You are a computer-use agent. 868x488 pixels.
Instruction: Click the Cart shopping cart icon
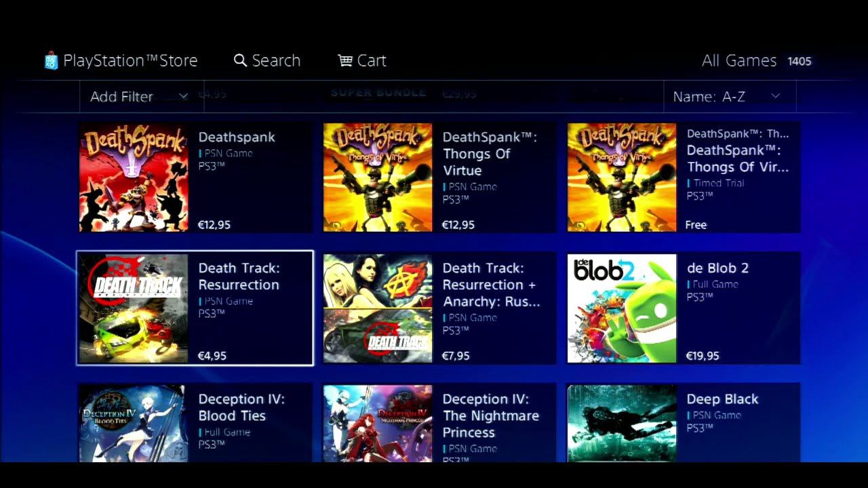click(345, 61)
